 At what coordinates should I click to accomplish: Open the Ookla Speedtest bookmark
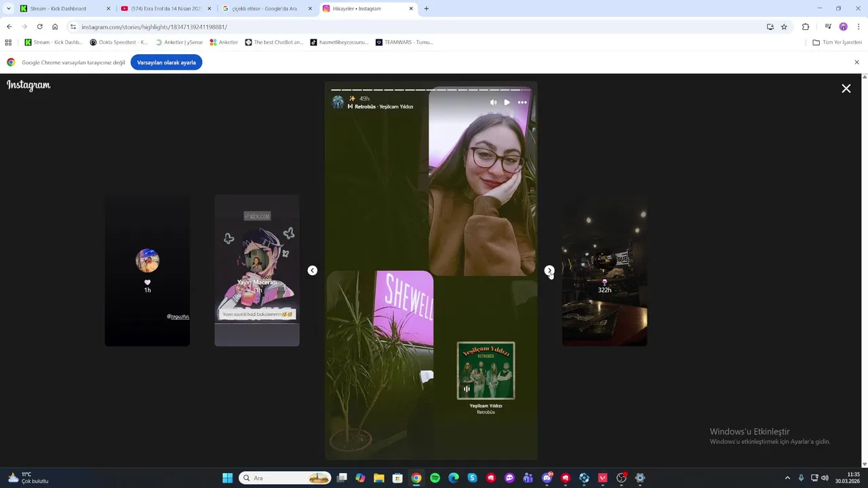(119, 42)
